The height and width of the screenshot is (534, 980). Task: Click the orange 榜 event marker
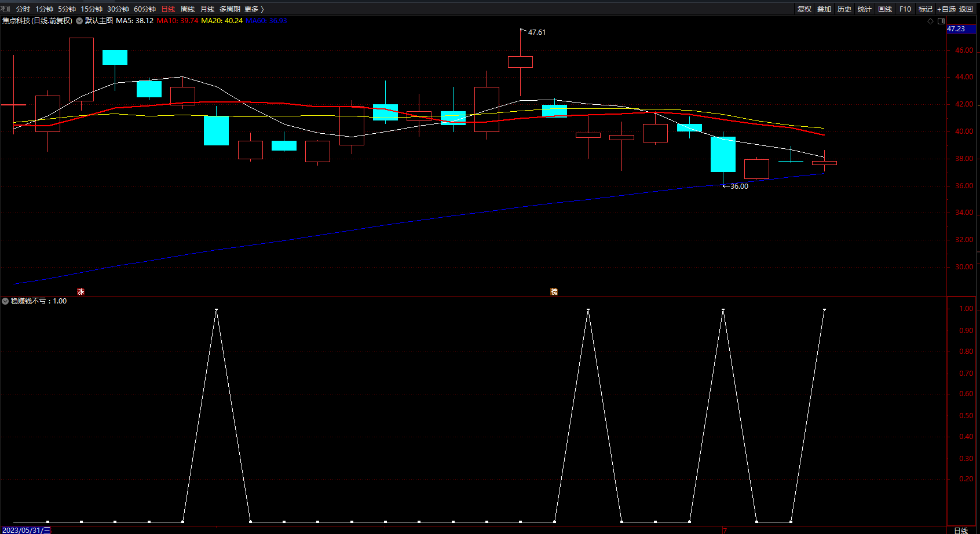click(x=554, y=291)
